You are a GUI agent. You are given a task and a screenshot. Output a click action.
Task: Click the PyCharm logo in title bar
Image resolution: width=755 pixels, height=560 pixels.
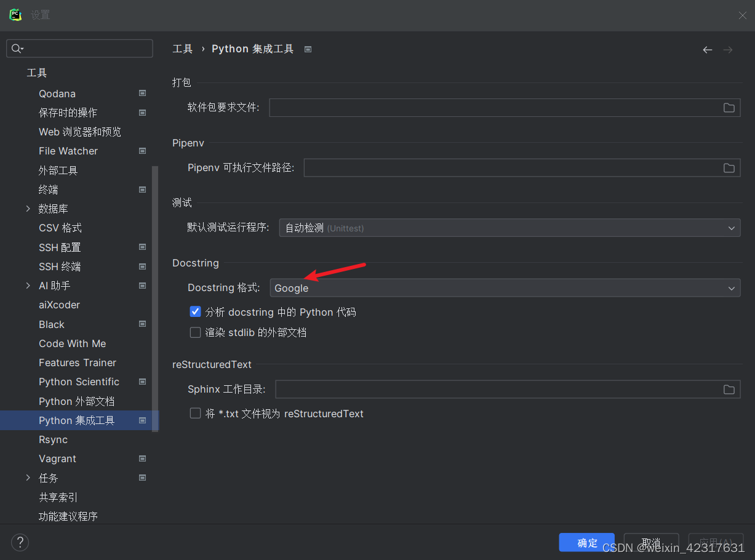click(x=15, y=14)
